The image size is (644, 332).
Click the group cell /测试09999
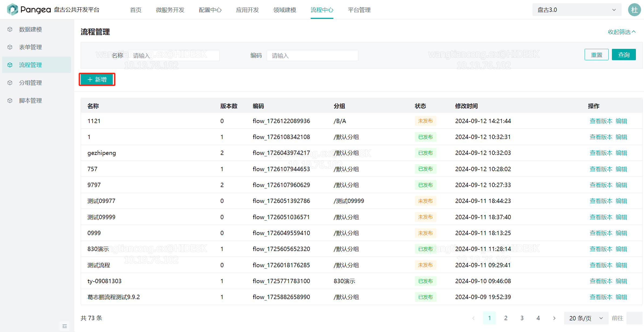[x=349, y=201]
